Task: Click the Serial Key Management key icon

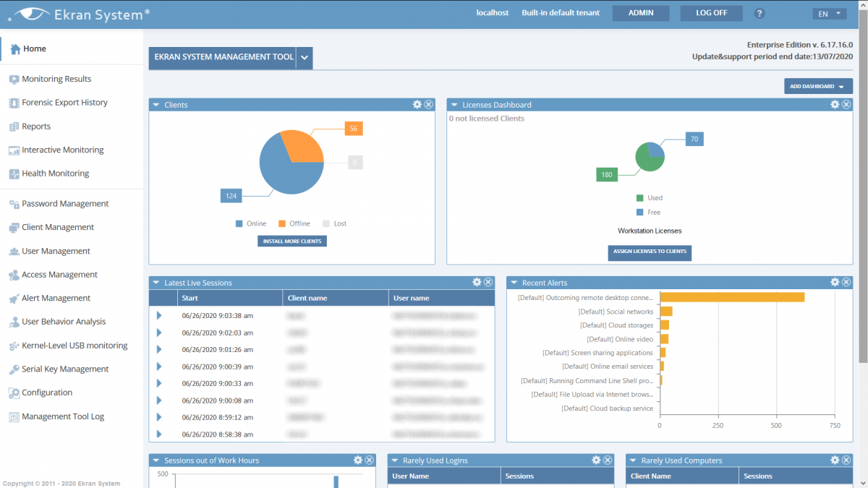Action: 14,369
